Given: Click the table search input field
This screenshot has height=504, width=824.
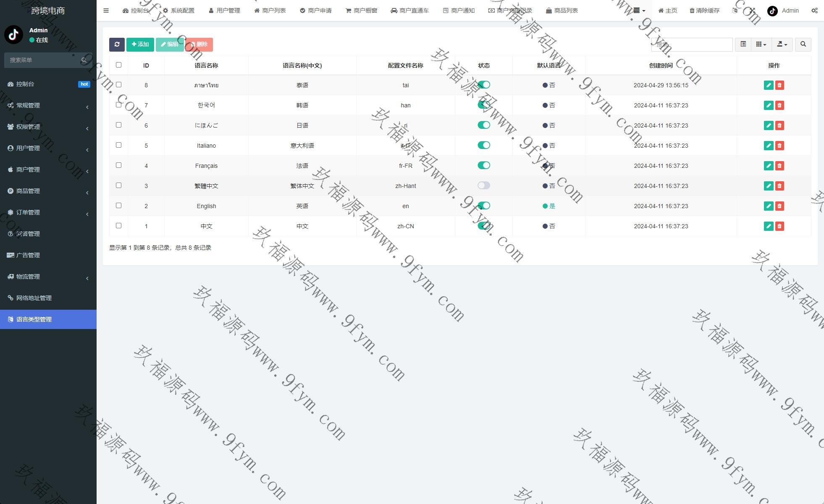Looking at the screenshot, I should [692, 44].
